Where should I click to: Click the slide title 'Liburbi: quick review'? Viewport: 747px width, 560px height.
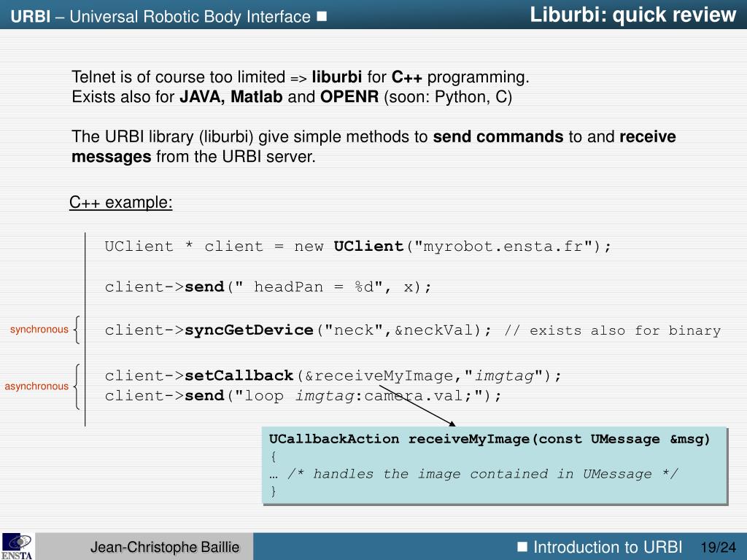coord(632,15)
